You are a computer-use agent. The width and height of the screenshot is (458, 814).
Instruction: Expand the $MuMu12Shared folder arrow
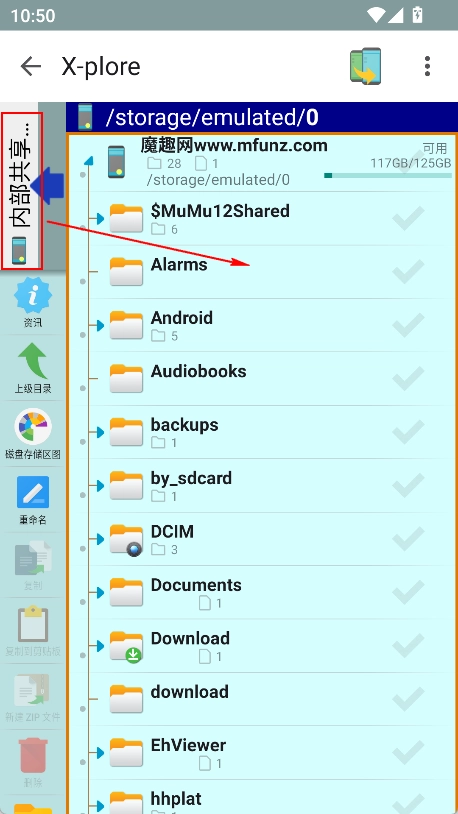100,219
